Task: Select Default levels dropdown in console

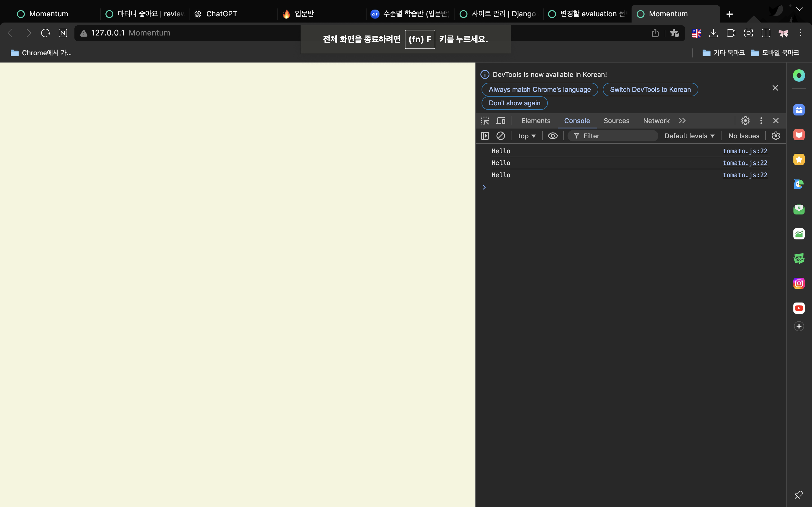Action: coord(689,135)
